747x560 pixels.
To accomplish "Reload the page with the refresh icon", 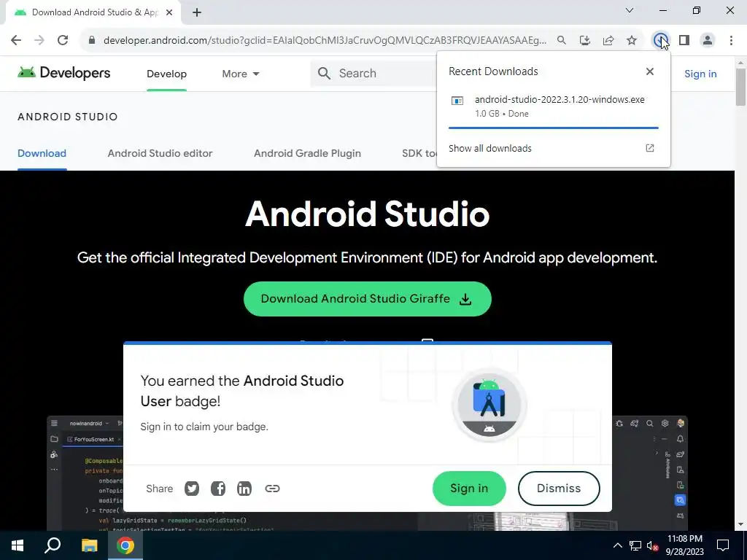I will pos(63,40).
